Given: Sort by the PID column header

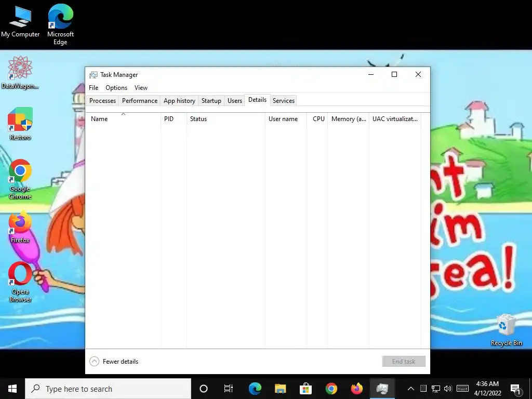Looking at the screenshot, I should tap(174, 119).
